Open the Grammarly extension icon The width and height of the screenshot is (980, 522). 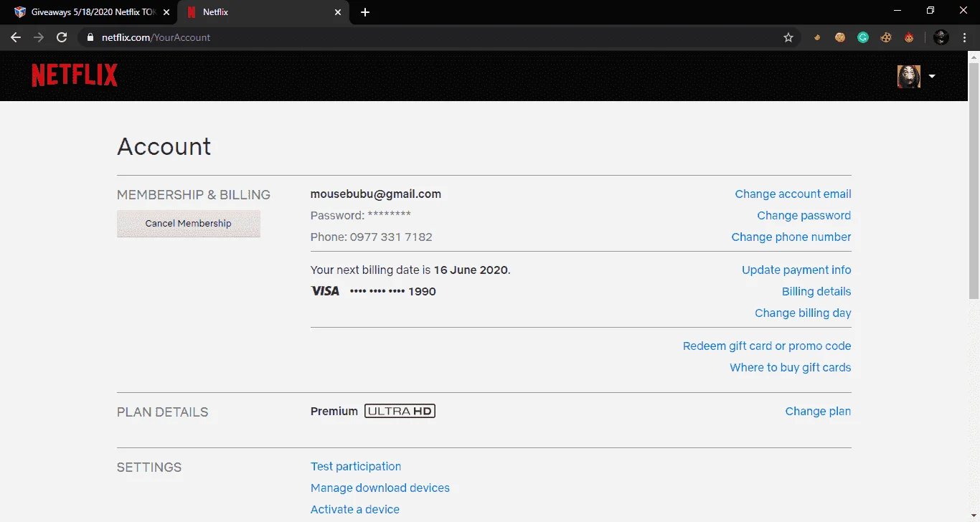coord(863,37)
